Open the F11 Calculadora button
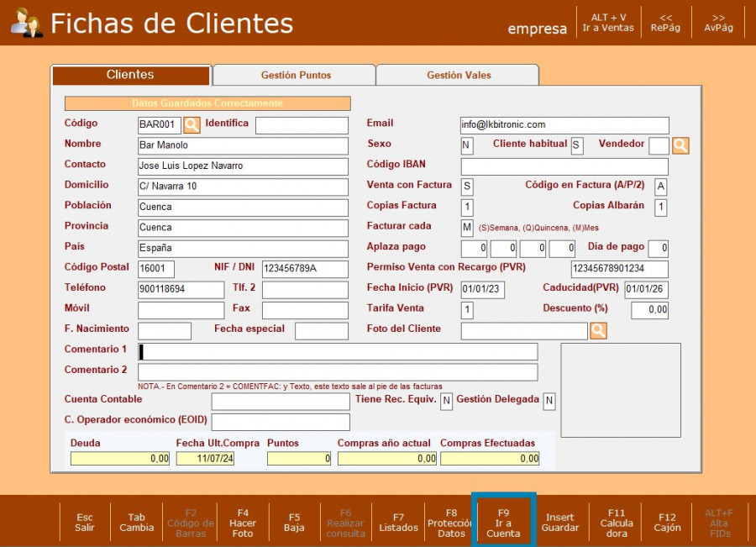Screen dimensions: 756x547 (x=617, y=523)
